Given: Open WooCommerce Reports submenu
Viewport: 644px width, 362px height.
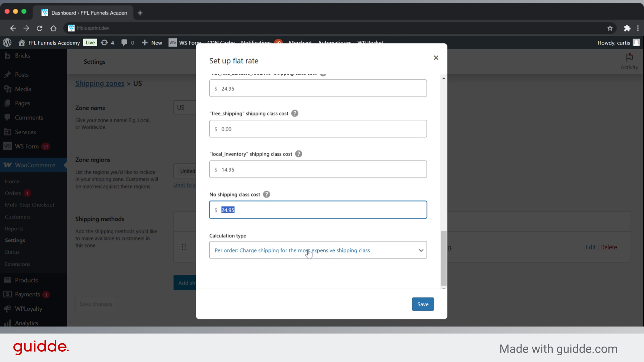Looking at the screenshot, I should [x=14, y=229].
